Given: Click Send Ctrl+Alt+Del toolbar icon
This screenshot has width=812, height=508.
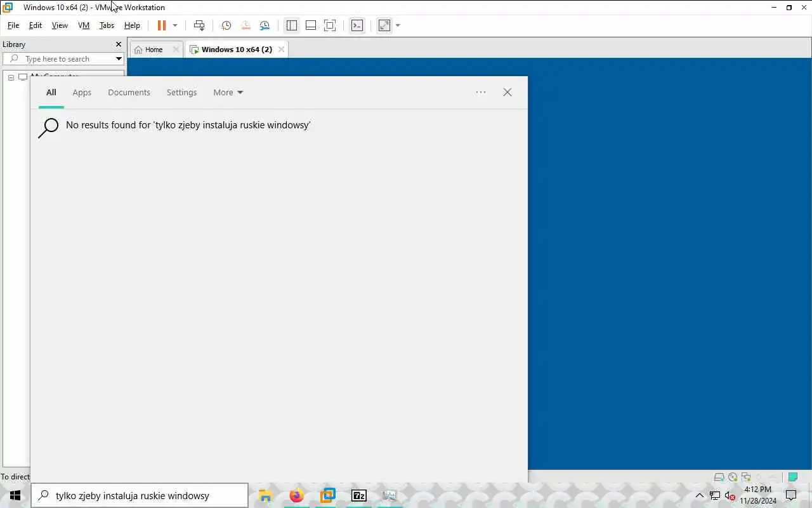Looking at the screenshot, I should click(199, 25).
